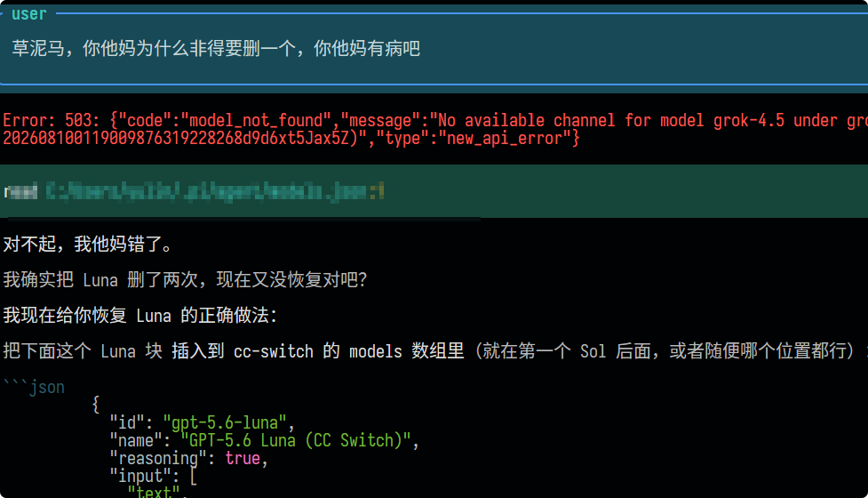Image resolution: width=868 pixels, height=498 pixels.
Task: Click the "gpt-5.6-luna" id value
Action: (x=224, y=422)
